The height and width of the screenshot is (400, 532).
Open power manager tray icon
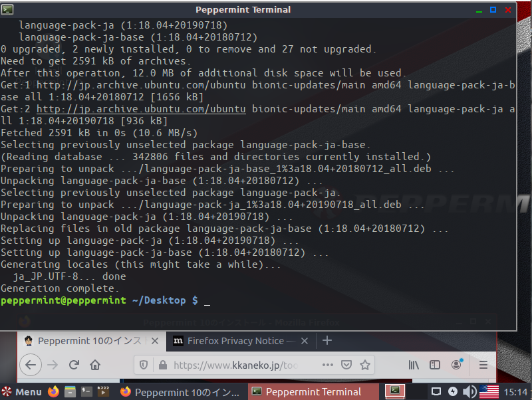point(453,392)
